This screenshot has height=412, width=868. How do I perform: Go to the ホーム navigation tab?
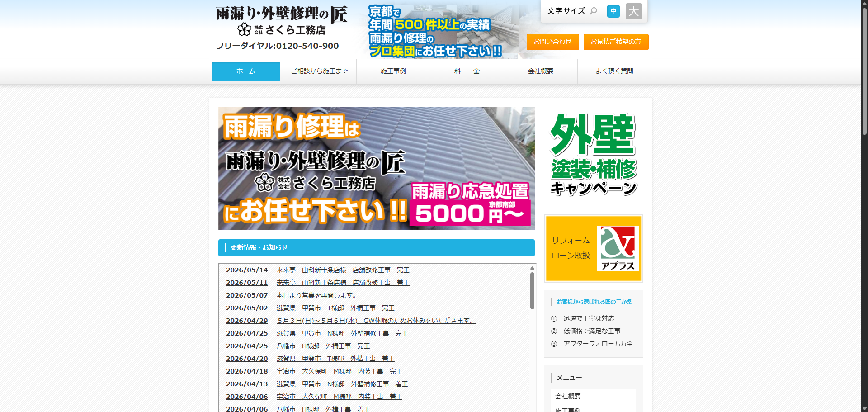tap(246, 71)
